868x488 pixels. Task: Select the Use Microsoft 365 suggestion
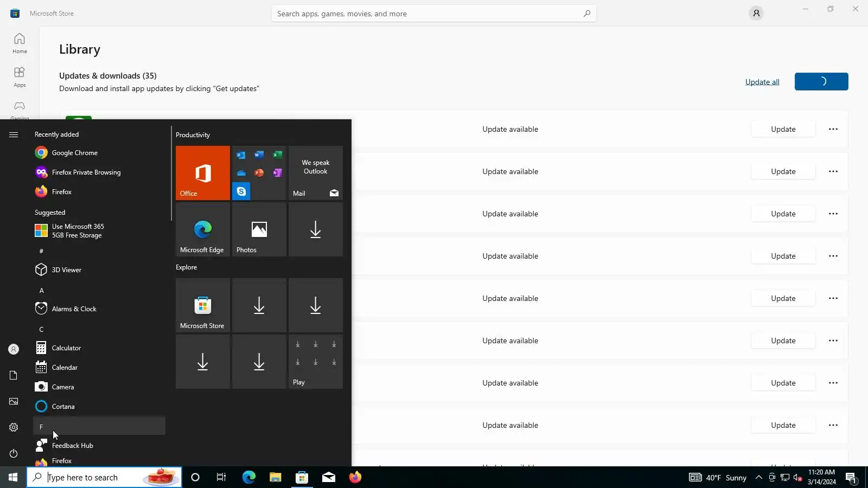tap(99, 231)
